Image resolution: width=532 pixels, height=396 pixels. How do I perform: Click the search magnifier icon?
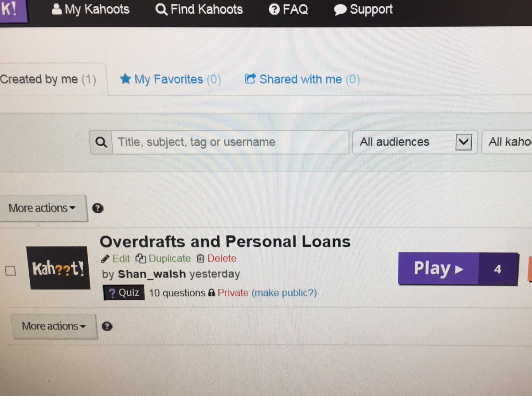[x=101, y=142]
